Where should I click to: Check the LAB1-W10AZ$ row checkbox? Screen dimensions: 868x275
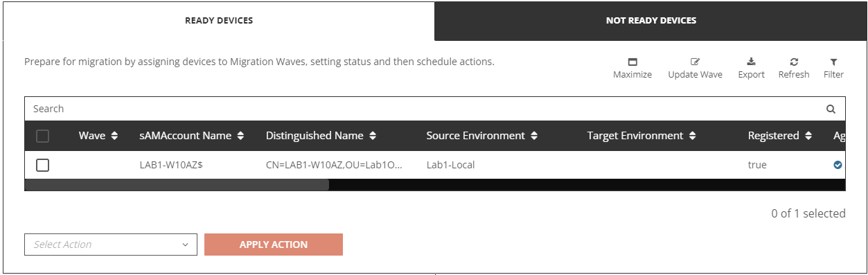click(42, 165)
